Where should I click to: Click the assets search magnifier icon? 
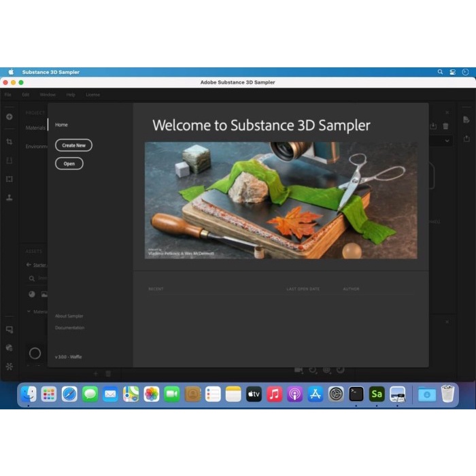pyautogui.click(x=31, y=278)
